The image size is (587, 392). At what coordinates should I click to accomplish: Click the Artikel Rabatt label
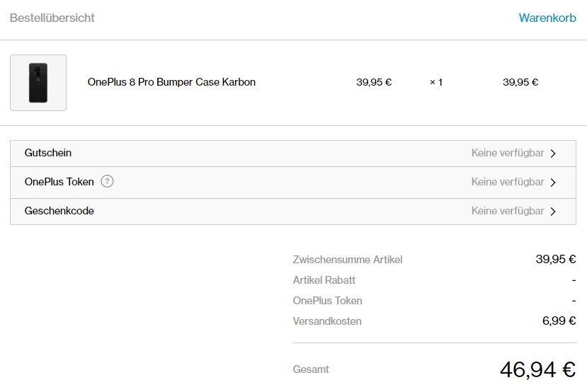[x=324, y=280]
